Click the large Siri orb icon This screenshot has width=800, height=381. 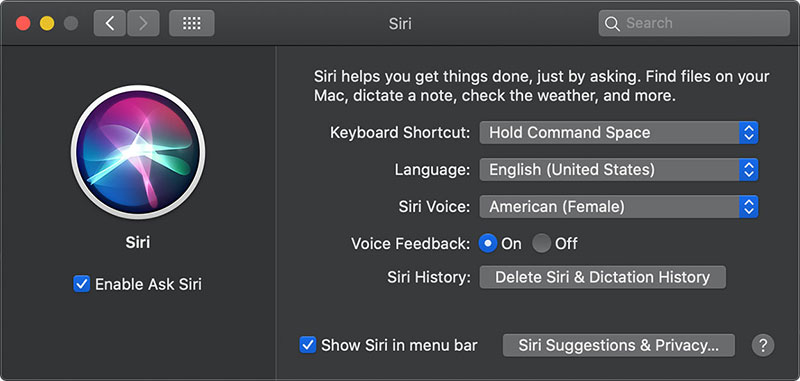[x=138, y=152]
